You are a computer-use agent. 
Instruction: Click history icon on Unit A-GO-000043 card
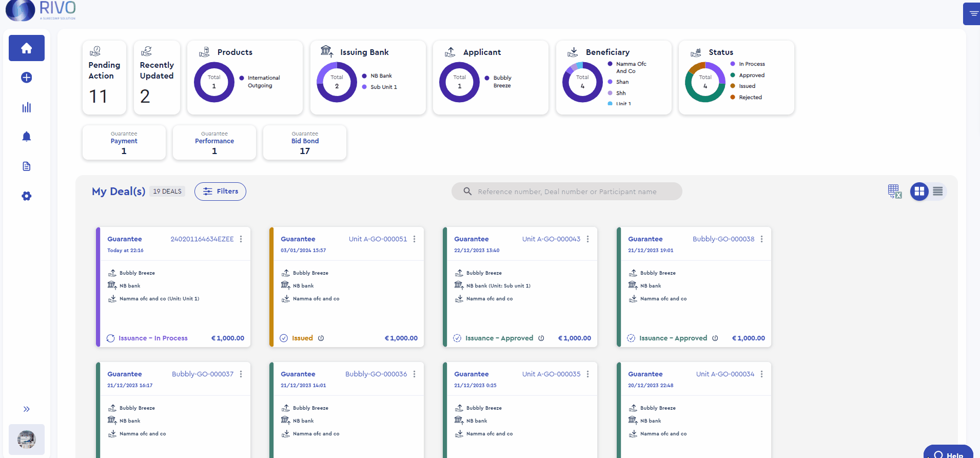[541, 338]
